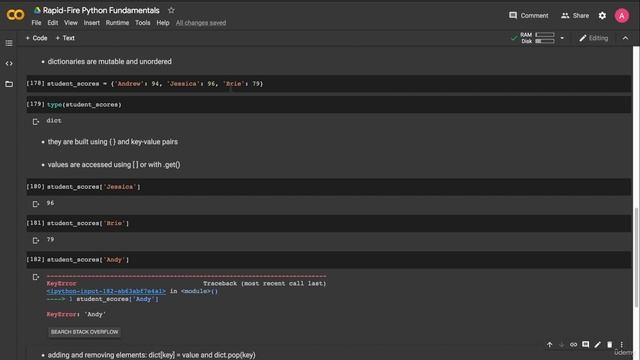Collapse the header with chevron up
This screenshot has width=640, height=360.
click(625, 38)
